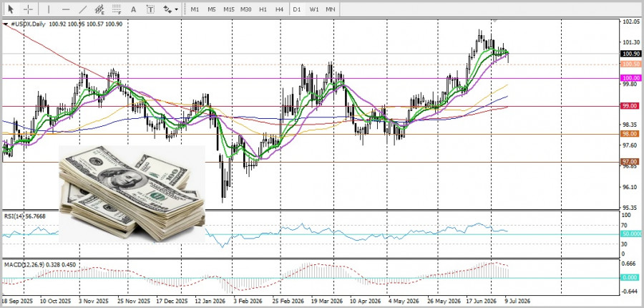The width and height of the screenshot is (644, 308).
Task: Activate the crosshair tool
Action: point(28,9)
